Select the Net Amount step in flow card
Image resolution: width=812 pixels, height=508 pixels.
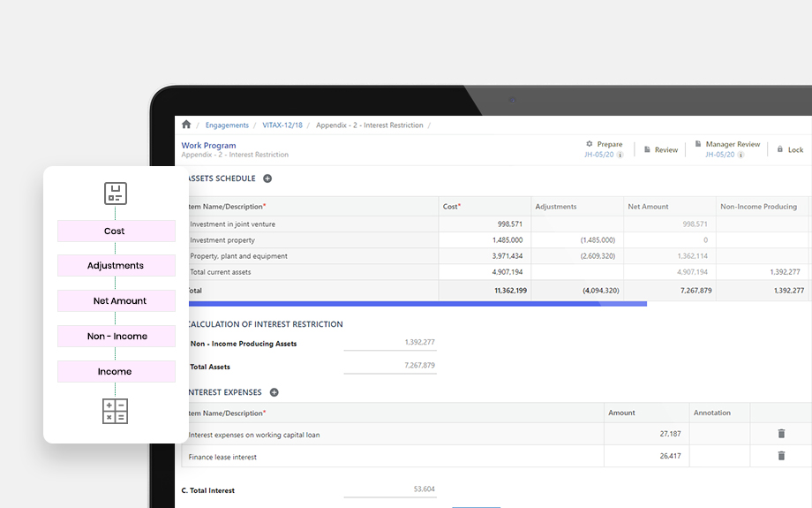116,300
